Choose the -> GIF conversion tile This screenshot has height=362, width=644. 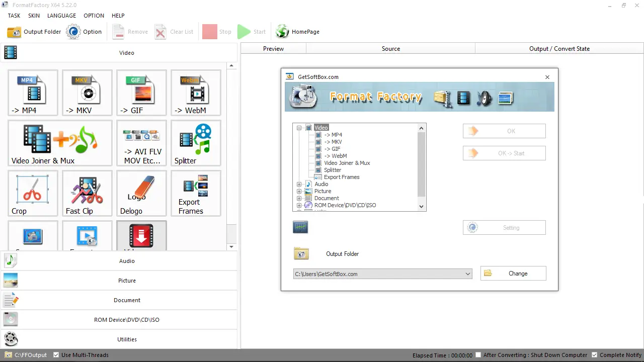[x=142, y=93]
